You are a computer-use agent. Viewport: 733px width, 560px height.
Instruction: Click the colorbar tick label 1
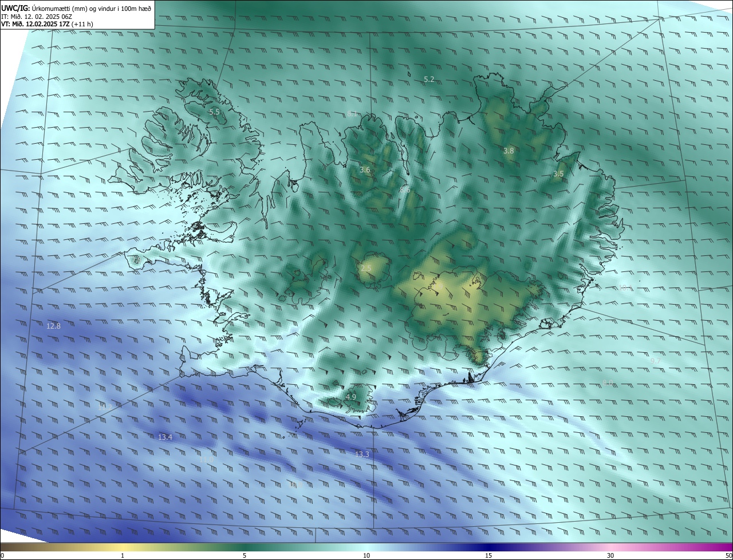pyautogui.click(x=123, y=555)
